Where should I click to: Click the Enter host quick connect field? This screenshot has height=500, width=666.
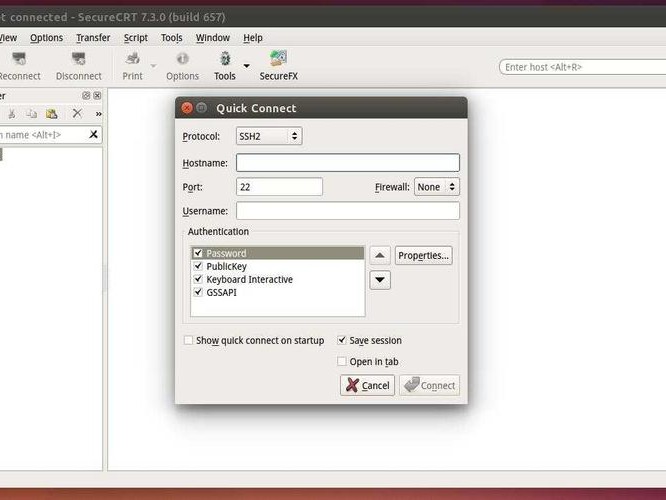(583, 67)
